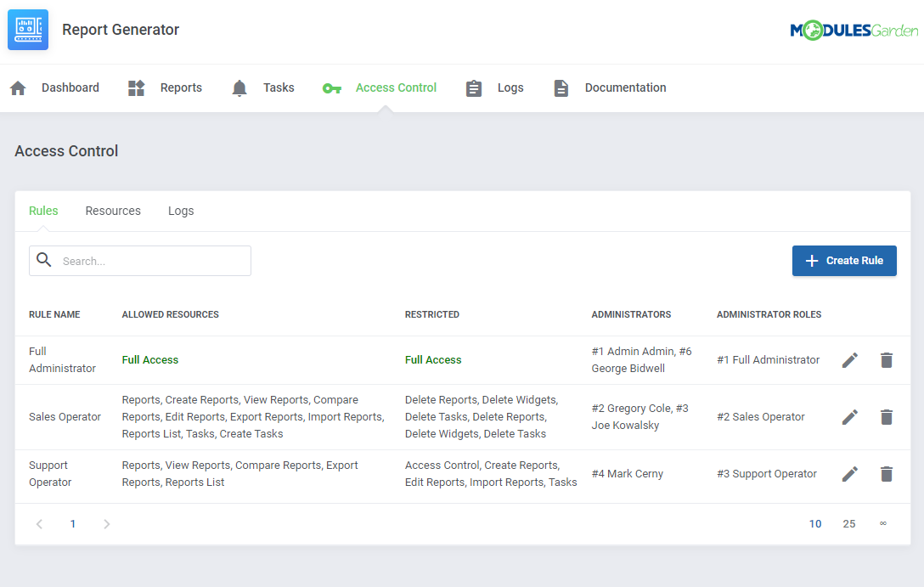Select page 1 in pagination
The width and height of the screenshot is (924, 587).
click(73, 524)
